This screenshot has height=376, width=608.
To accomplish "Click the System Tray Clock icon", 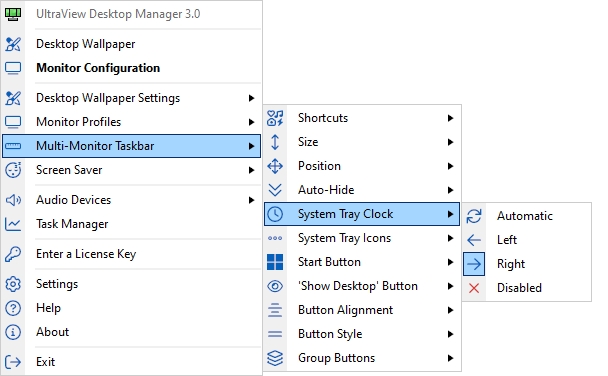I will click(275, 214).
